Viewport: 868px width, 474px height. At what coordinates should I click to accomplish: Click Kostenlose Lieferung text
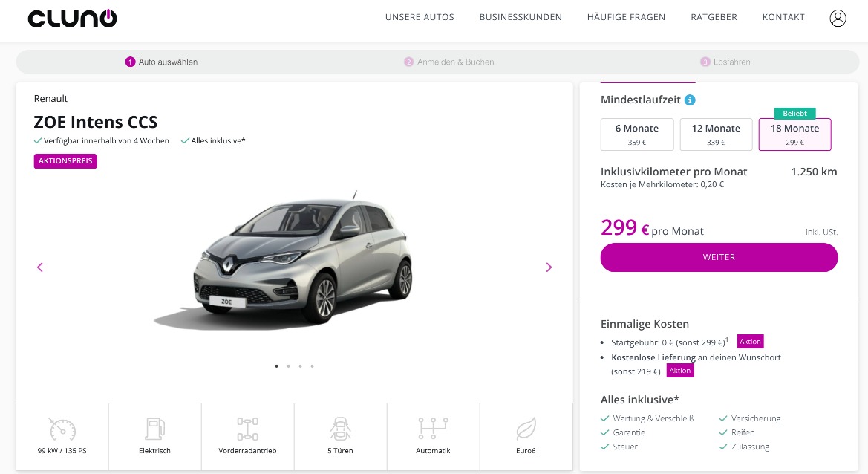pos(653,357)
